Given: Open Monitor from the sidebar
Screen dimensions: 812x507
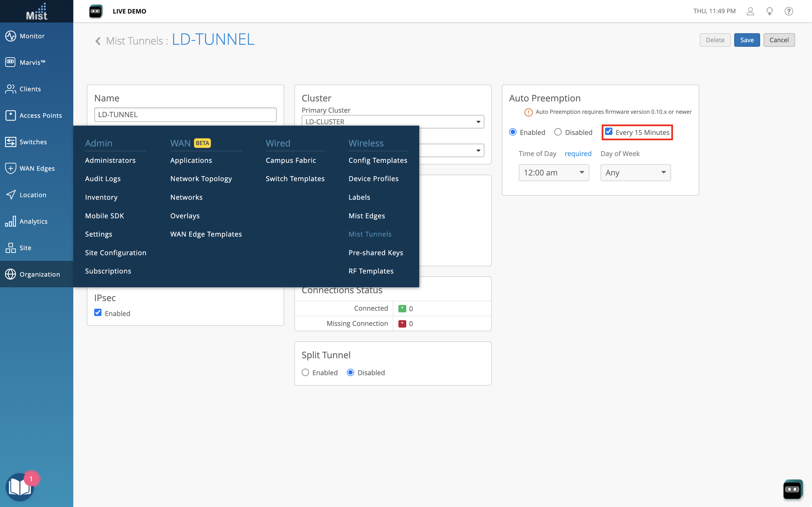Looking at the screenshot, I should 32,36.
